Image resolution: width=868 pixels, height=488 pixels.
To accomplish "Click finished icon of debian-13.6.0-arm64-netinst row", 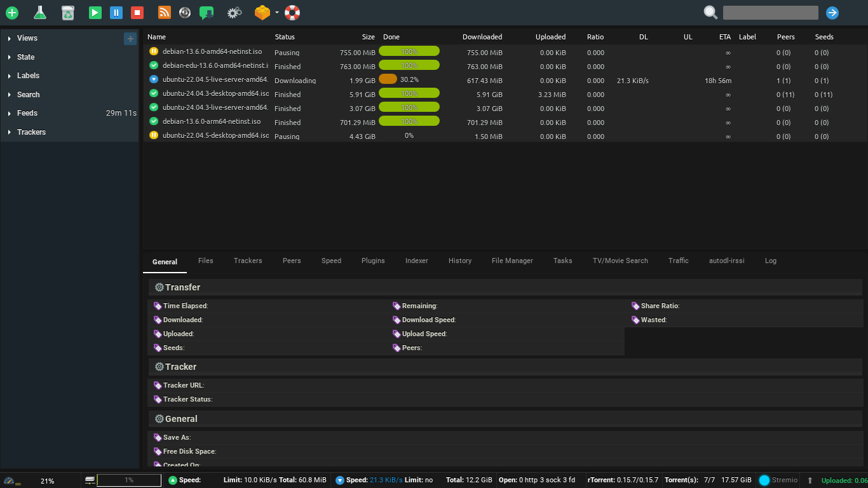I will point(154,121).
